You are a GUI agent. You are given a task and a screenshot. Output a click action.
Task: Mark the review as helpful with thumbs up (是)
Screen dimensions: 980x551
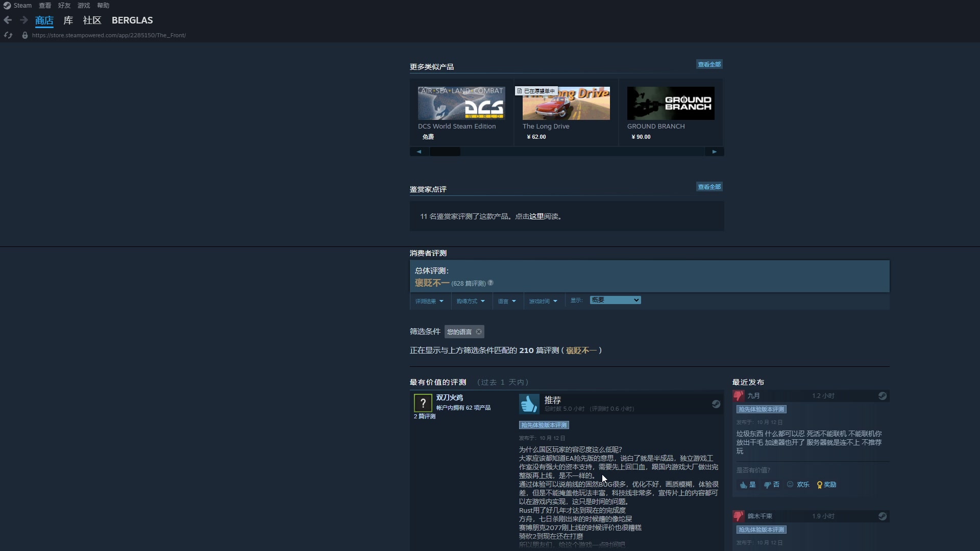tap(747, 485)
